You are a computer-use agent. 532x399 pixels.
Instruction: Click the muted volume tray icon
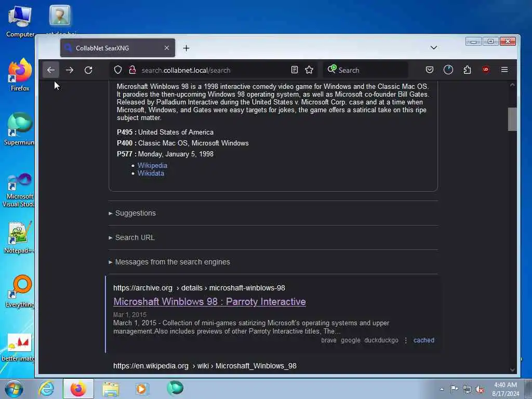480,389
